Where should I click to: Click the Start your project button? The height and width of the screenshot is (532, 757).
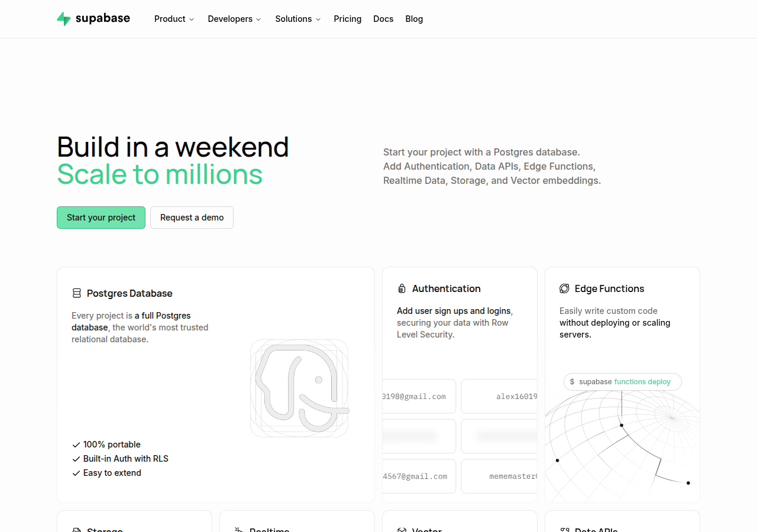click(101, 218)
